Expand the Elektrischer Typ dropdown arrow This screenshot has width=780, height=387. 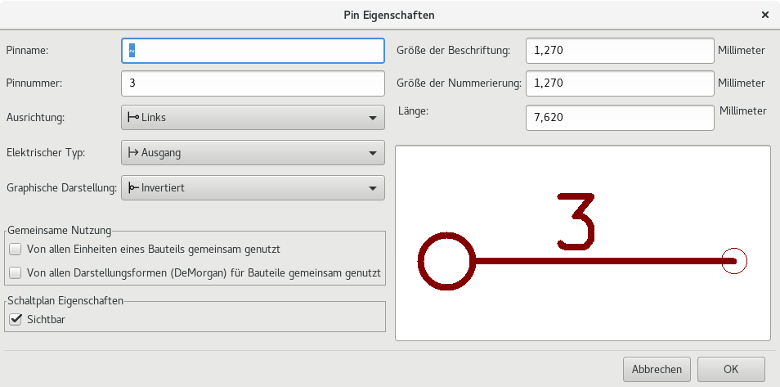point(373,153)
